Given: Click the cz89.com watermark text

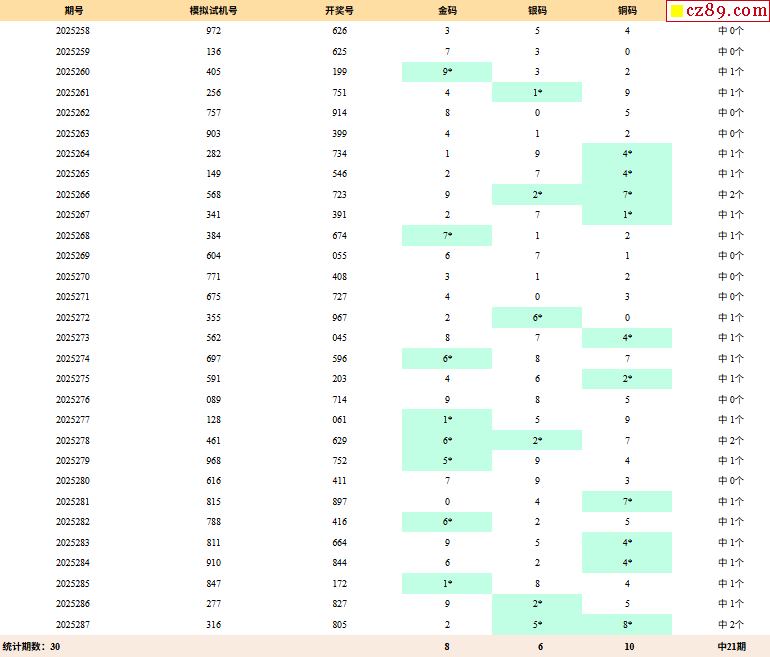Looking at the screenshot, I should click(x=726, y=11).
